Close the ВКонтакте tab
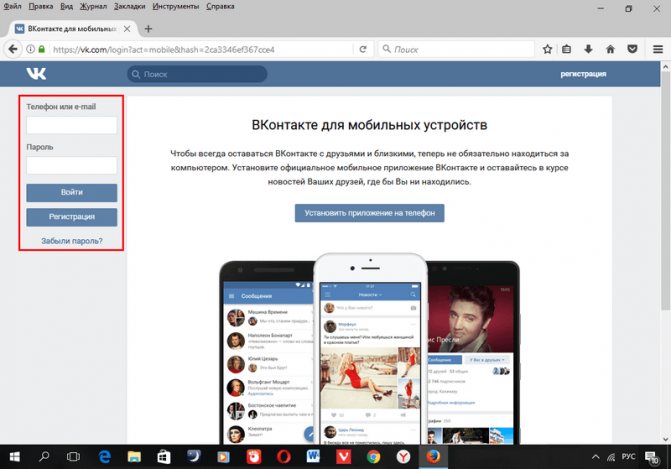The image size is (671, 469). tap(127, 29)
